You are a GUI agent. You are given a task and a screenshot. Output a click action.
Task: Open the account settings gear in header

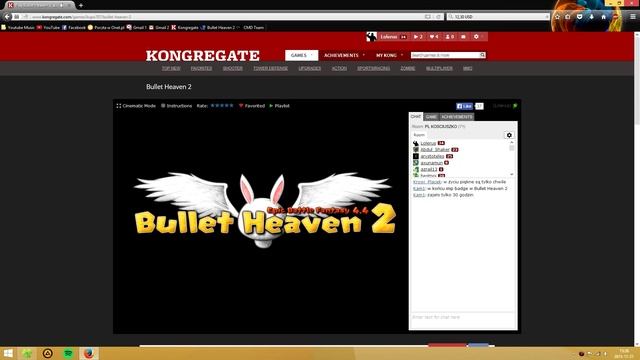click(x=476, y=37)
